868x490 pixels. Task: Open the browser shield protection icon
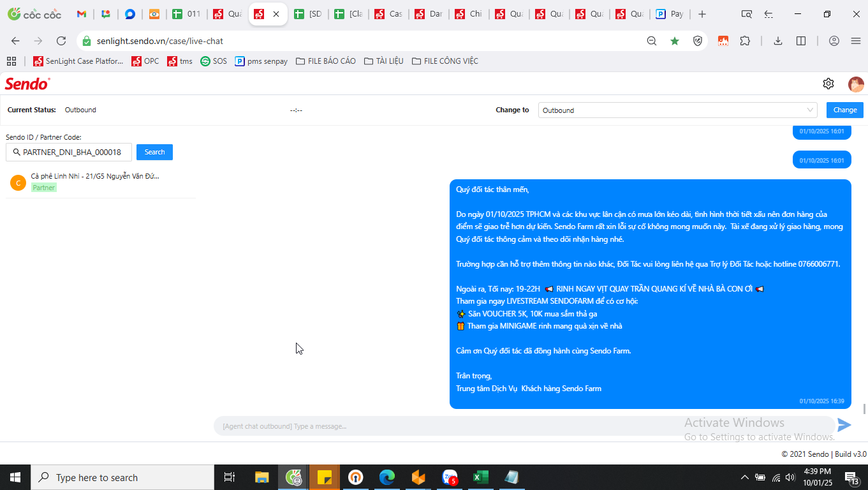pyautogui.click(x=698, y=41)
